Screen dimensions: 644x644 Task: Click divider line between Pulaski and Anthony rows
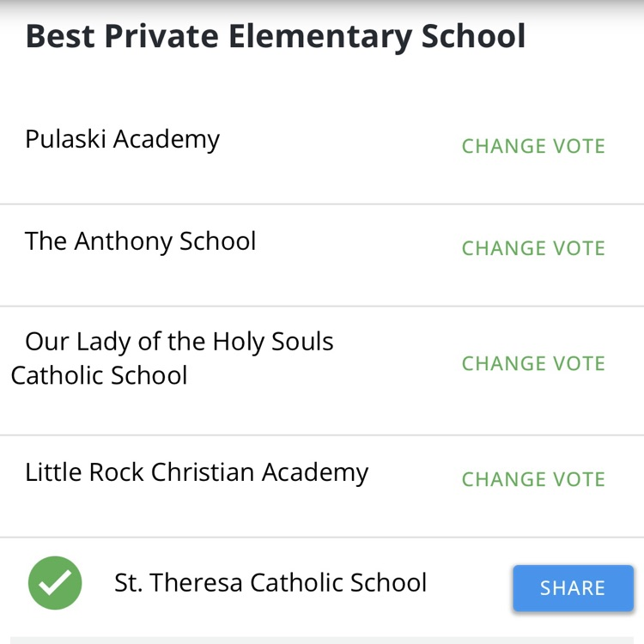[x=322, y=204]
